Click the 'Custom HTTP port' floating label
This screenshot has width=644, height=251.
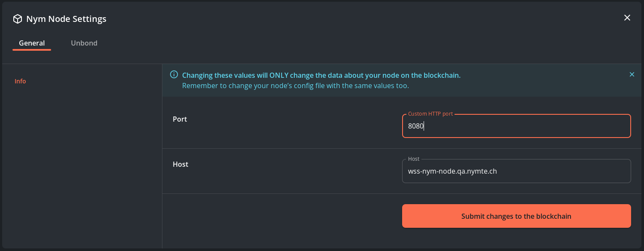click(x=430, y=114)
